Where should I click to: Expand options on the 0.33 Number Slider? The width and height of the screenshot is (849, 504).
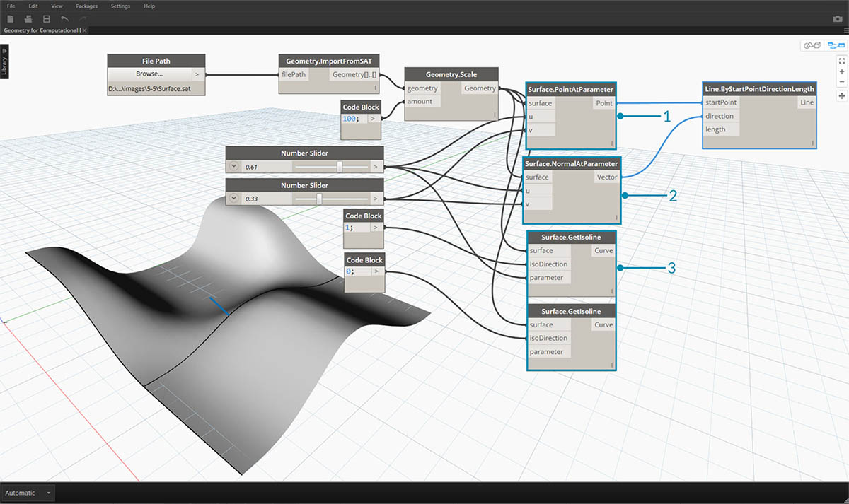(233, 198)
